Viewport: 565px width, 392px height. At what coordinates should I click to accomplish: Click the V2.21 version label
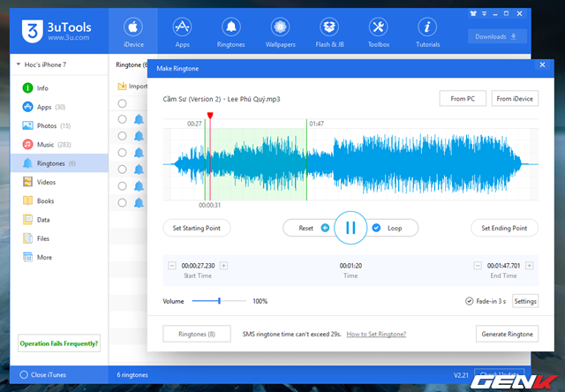[461, 375]
